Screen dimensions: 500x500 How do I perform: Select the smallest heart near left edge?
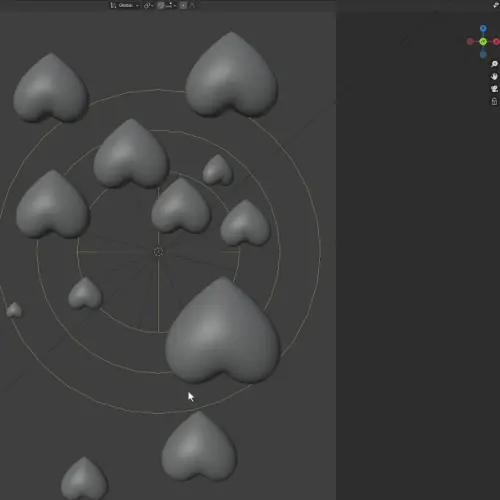[x=14, y=310]
